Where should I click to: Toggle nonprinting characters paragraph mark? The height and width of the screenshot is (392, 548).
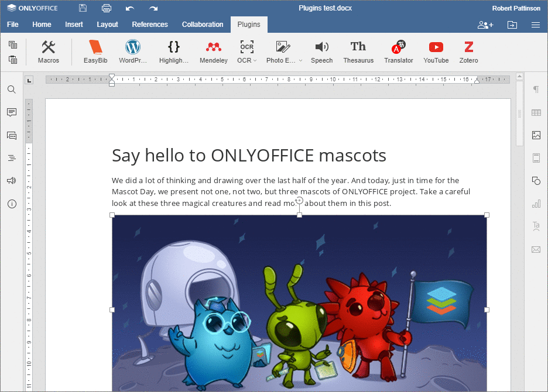(x=536, y=90)
